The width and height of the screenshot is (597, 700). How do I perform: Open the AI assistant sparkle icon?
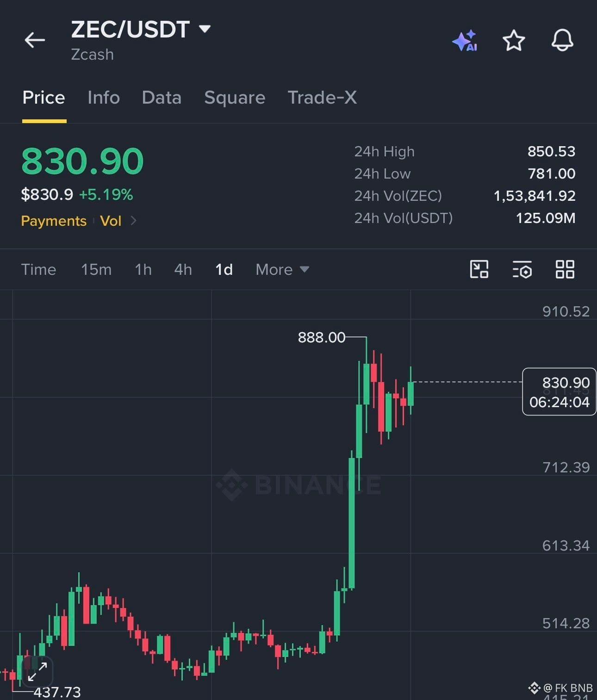(x=465, y=40)
